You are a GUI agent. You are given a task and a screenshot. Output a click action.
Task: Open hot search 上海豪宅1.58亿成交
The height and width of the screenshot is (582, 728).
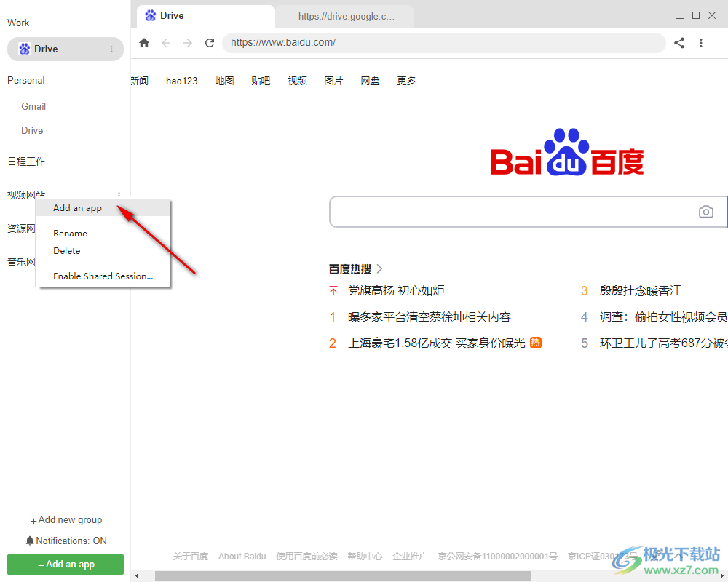point(436,343)
